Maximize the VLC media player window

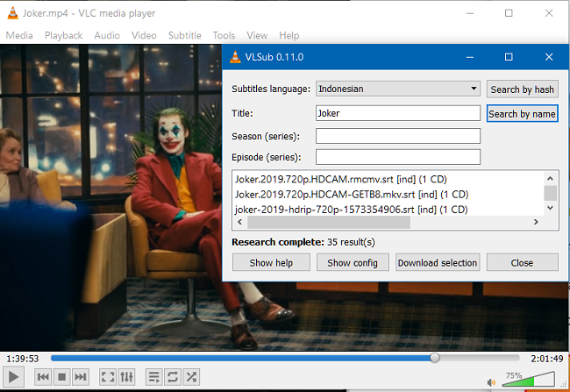(x=509, y=13)
